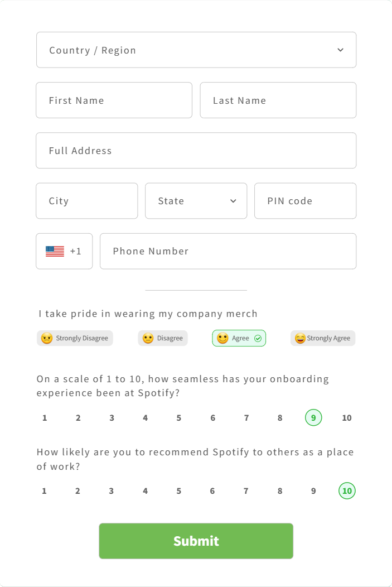
Task: Open the State dropdown
Action: coord(196,201)
